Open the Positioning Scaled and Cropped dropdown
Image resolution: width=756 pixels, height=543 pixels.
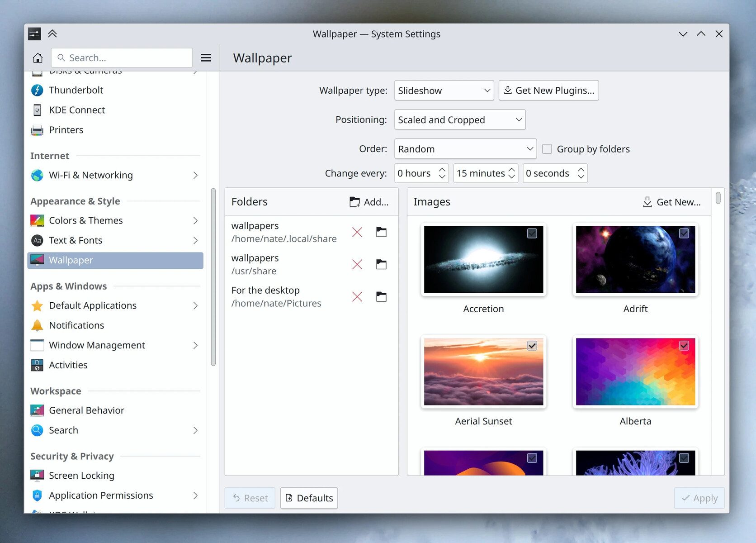pos(460,120)
